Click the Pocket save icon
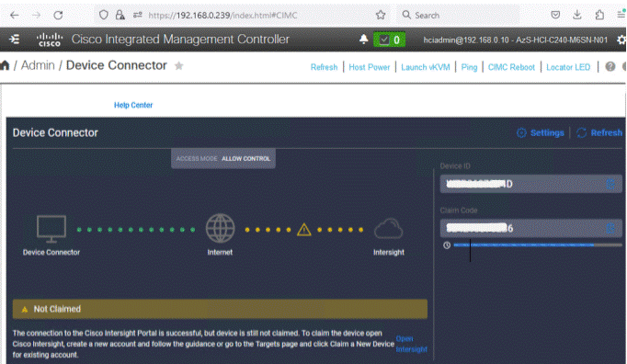 point(555,16)
